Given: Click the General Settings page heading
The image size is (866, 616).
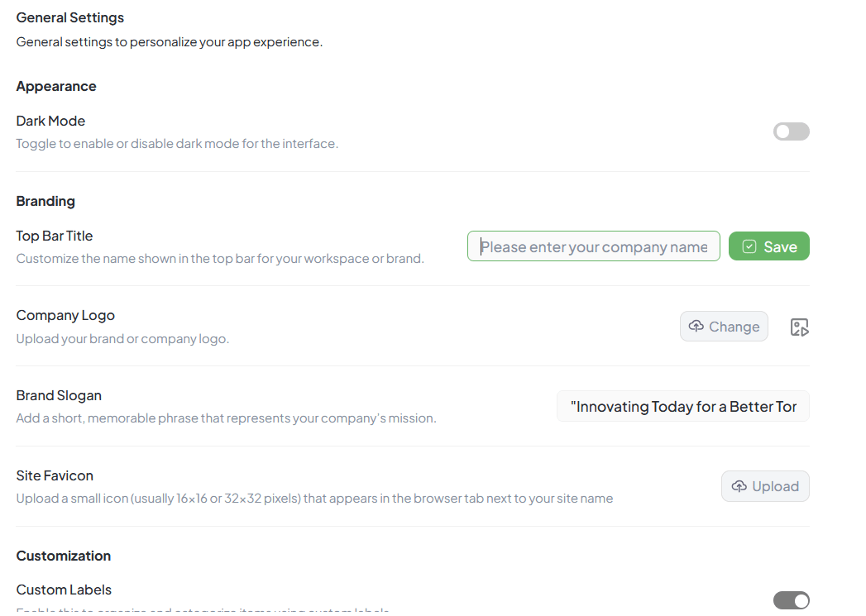Looking at the screenshot, I should point(70,17).
